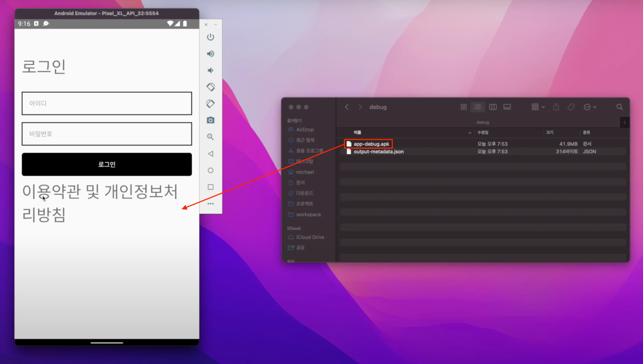This screenshot has height=364, width=643.
Task: Select the debug tab in Finder
Action: tap(482, 122)
